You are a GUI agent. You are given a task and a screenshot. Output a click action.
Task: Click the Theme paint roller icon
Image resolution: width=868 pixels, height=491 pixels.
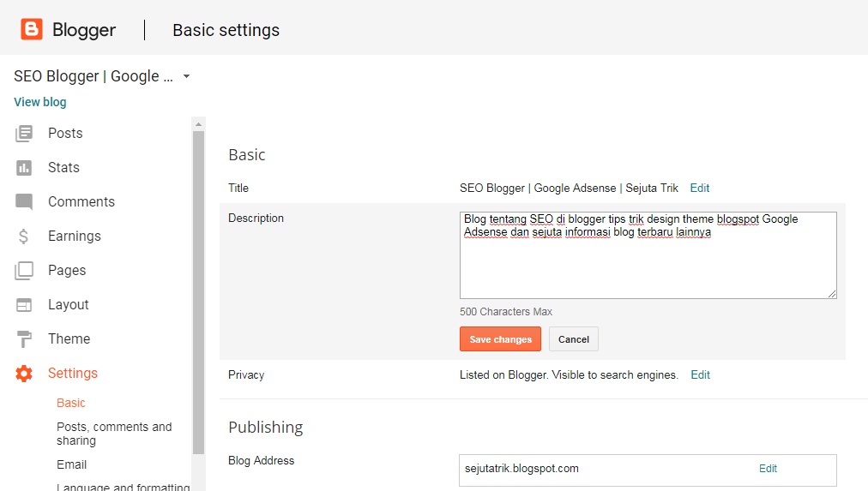pyautogui.click(x=24, y=339)
